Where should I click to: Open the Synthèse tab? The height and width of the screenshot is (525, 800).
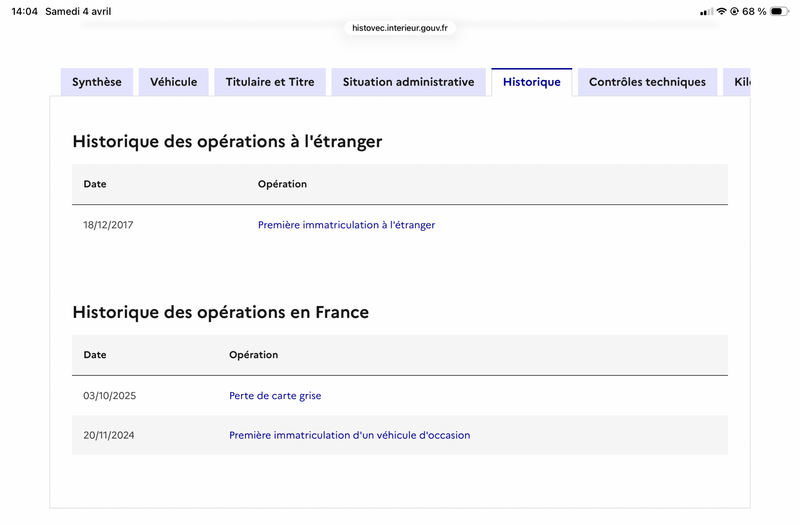click(97, 82)
